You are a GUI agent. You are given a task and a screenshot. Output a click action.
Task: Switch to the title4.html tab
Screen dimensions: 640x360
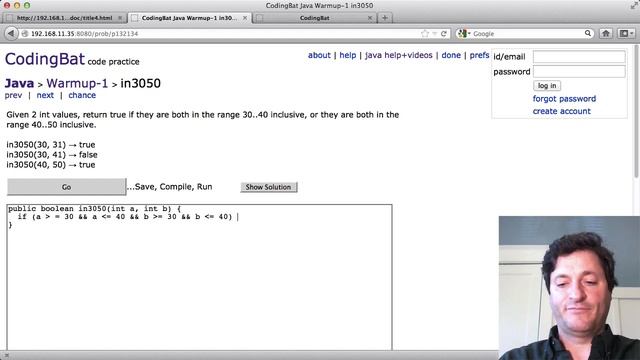pos(64,18)
